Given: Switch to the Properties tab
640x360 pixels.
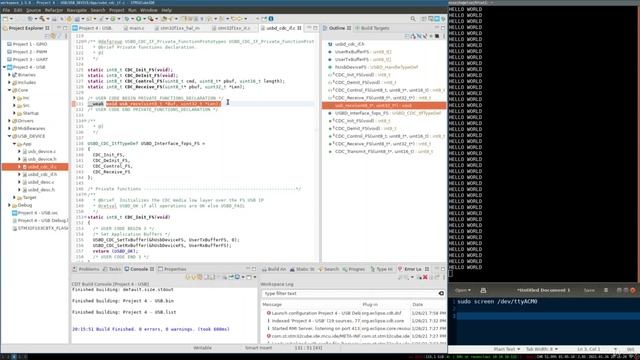Looking at the screenshot, I should pyautogui.click(x=172, y=269).
